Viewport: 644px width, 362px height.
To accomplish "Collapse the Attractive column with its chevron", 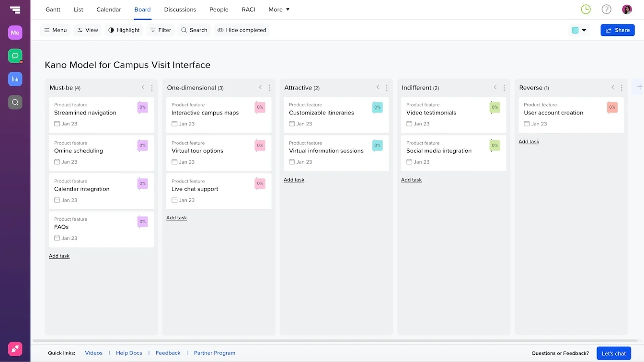I will click(x=378, y=88).
